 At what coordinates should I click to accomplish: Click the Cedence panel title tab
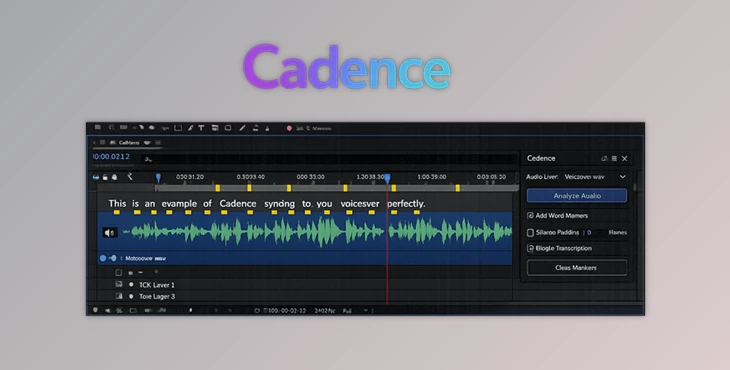541,158
